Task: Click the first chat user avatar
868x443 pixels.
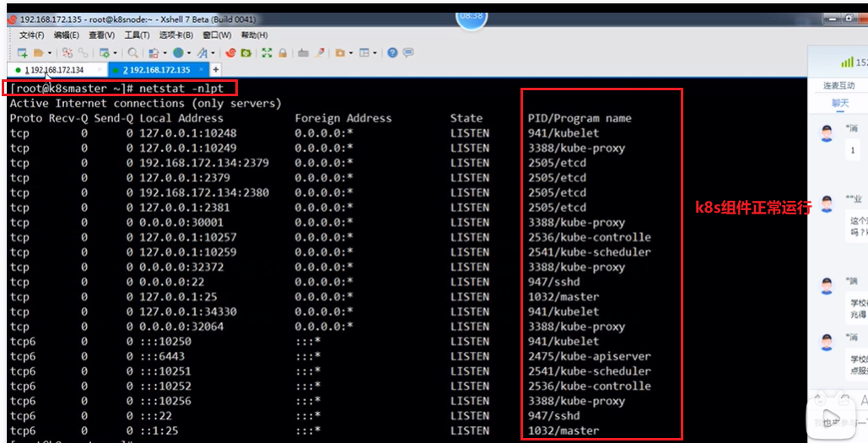Action: coord(827,133)
